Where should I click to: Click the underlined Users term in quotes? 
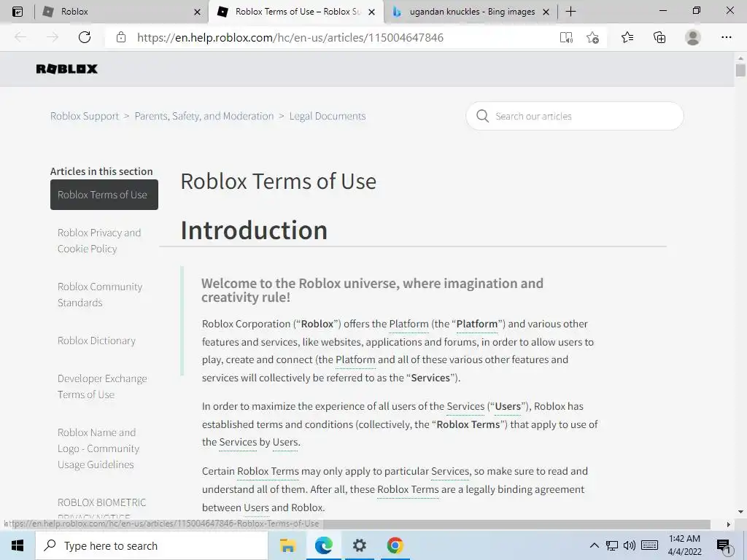(508, 407)
